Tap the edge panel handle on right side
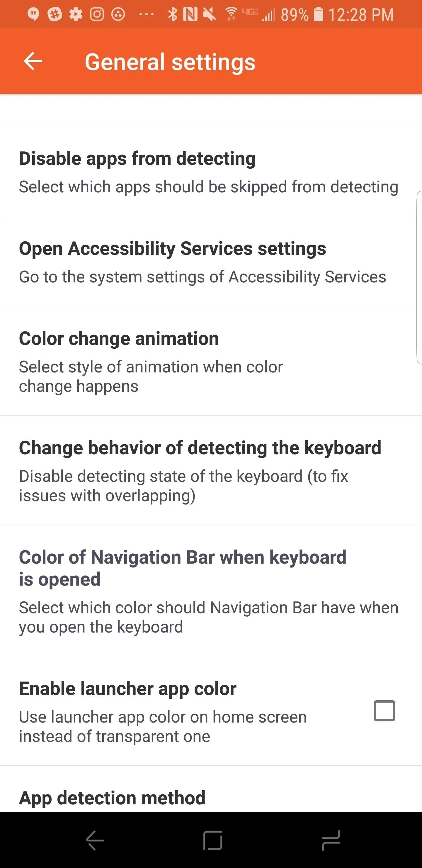Image resolution: width=422 pixels, height=868 pixels. point(419,277)
